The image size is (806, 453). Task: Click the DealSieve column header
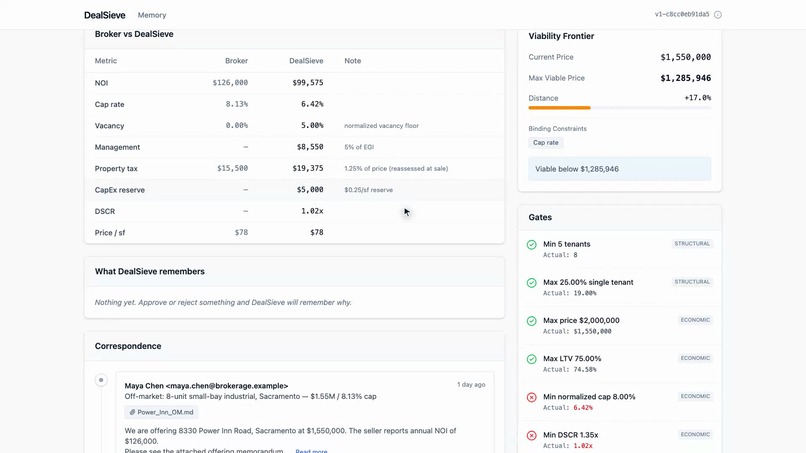[306, 61]
